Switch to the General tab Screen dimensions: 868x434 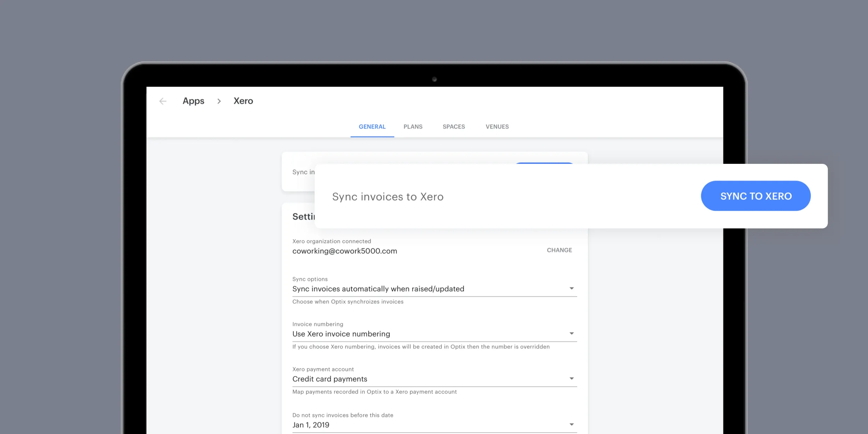[x=372, y=127]
